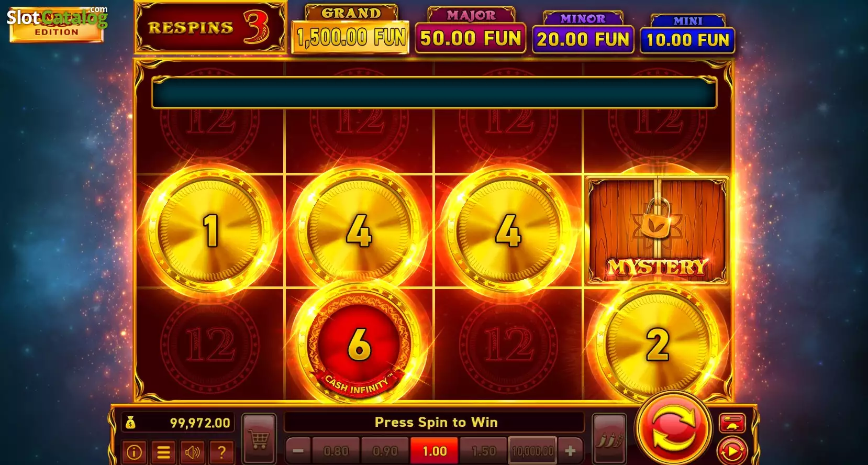Select the 0.90 bet value
This screenshot has height=465, width=868.
tap(385, 451)
